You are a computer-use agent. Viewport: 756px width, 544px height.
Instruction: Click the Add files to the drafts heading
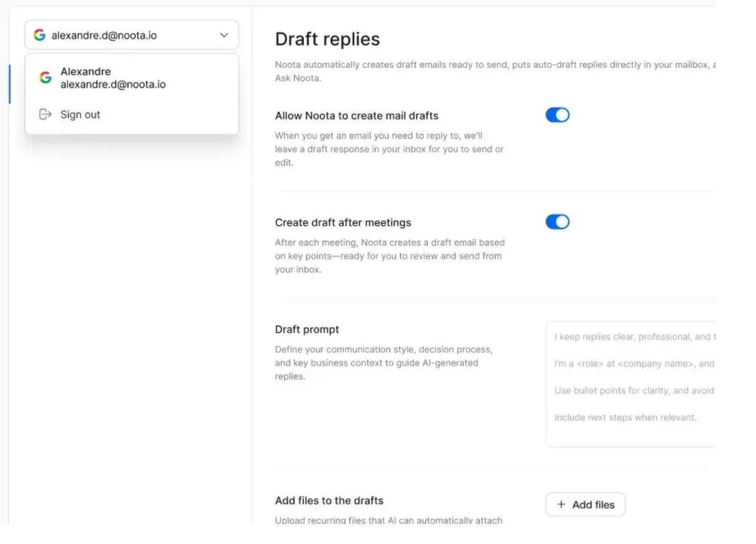click(329, 500)
